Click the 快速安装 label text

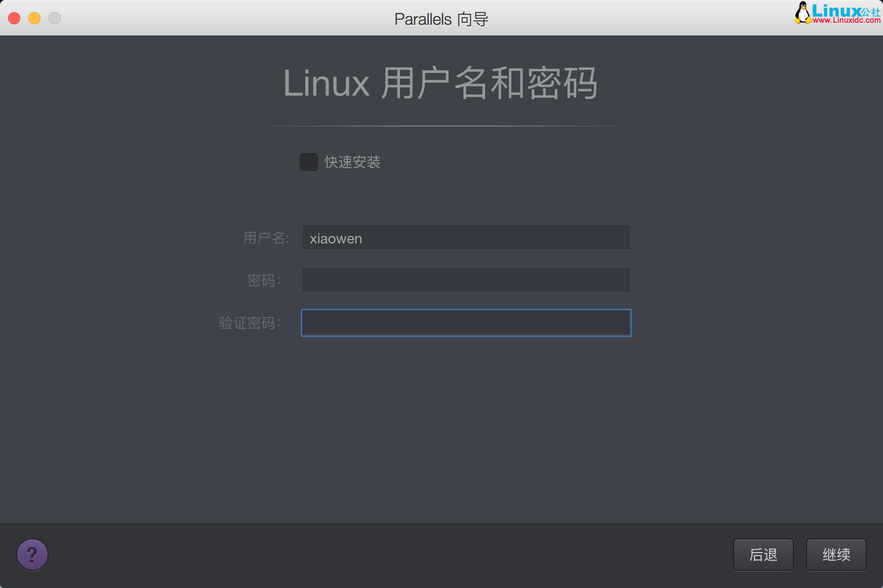pyautogui.click(x=352, y=162)
